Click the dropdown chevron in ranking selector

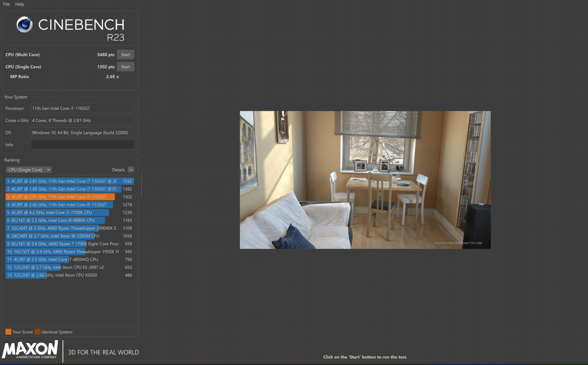tap(49, 169)
